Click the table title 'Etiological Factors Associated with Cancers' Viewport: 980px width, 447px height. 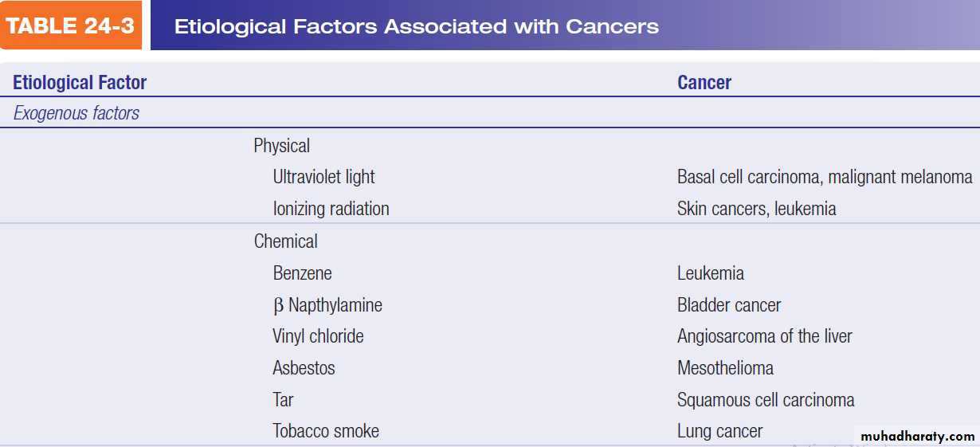click(416, 26)
